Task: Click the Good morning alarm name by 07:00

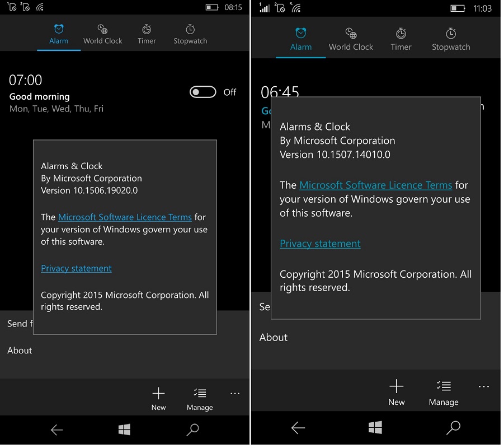Action: [40, 96]
